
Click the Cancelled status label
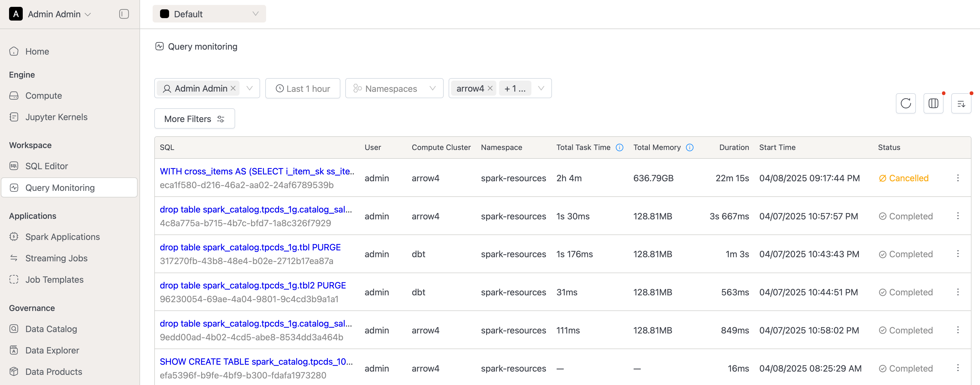coord(904,178)
